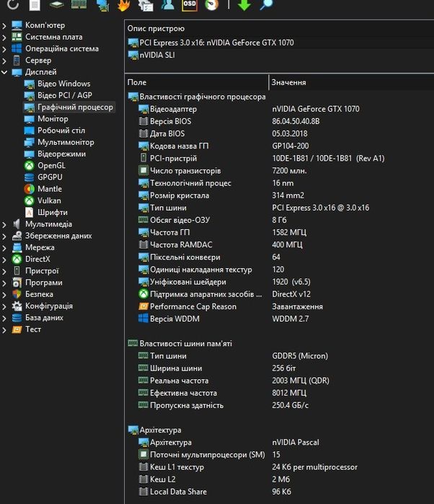This screenshot has height=504, width=434.
Task: Open the Report document toolbar icon
Action: click(35, 5)
